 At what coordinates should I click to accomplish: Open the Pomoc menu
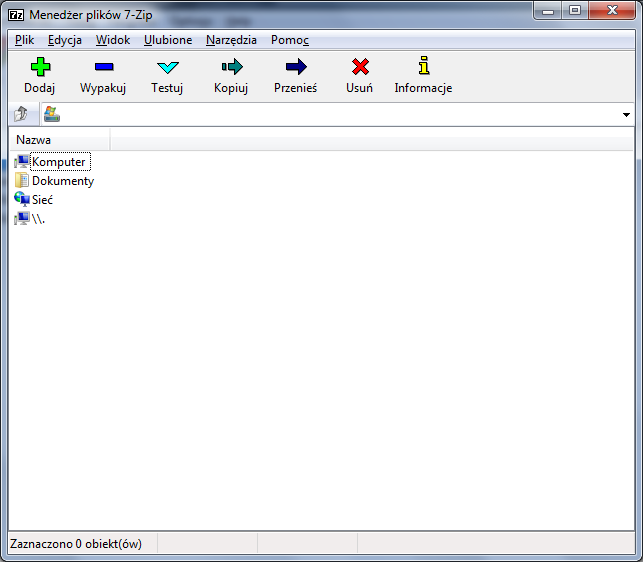(x=290, y=40)
